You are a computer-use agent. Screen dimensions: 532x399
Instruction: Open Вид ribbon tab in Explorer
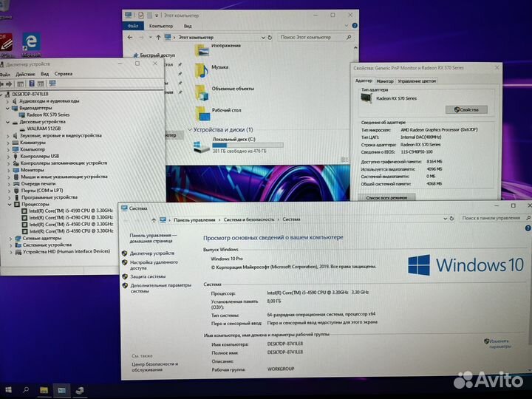tap(188, 26)
